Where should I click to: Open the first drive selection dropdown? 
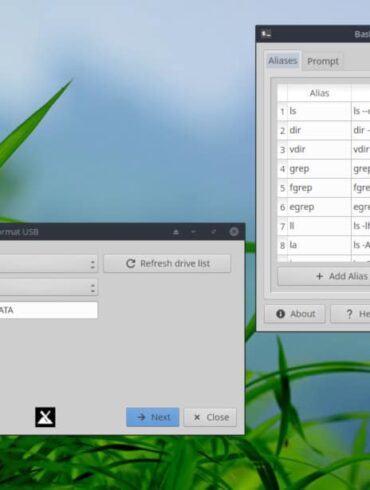(x=48, y=264)
